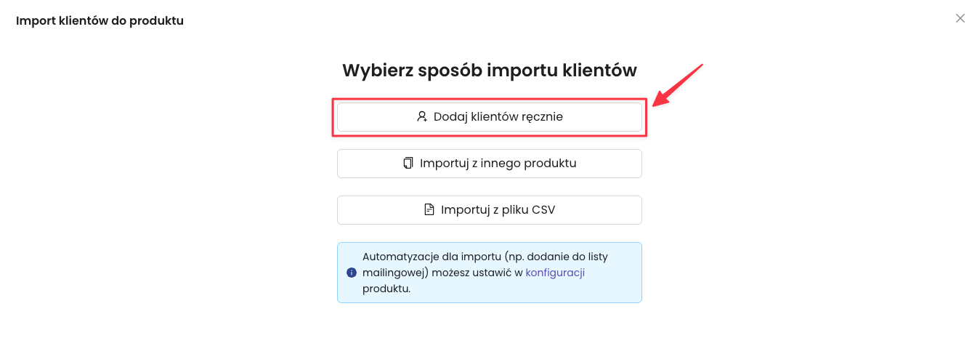The image size is (980, 338).
Task: Click the word produktu ending the notice
Action: coord(386,289)
